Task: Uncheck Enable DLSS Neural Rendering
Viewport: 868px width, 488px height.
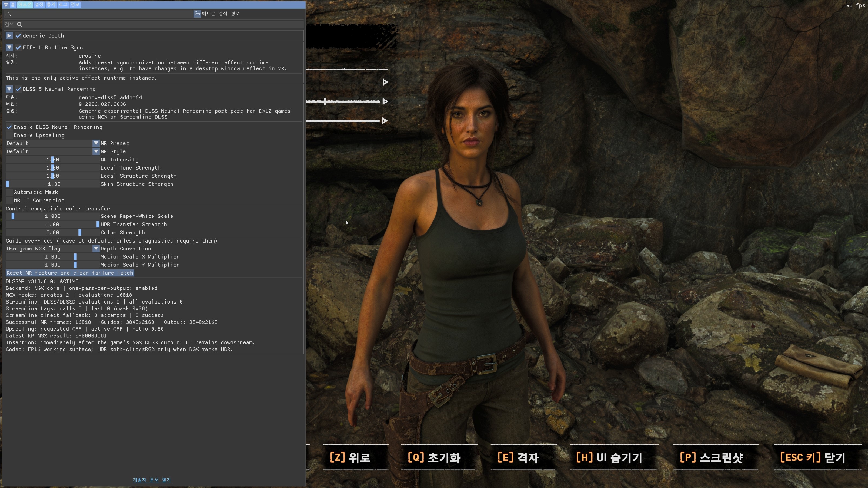Action: click(x=9, y=127)
